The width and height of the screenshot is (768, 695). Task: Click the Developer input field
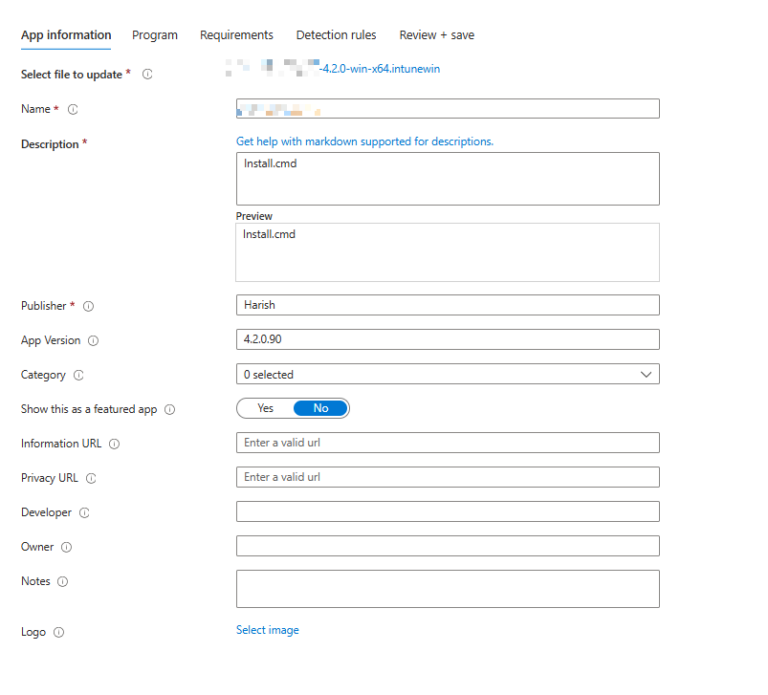click(448, 511)
